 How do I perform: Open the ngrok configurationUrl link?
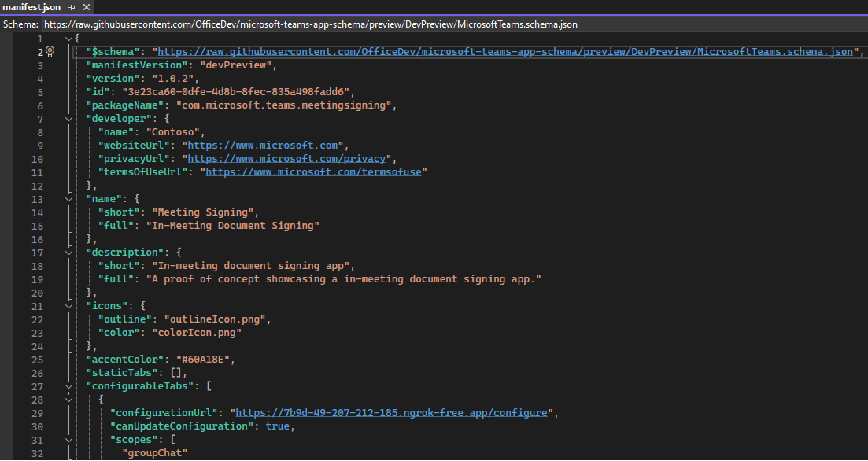click(391, 414)
